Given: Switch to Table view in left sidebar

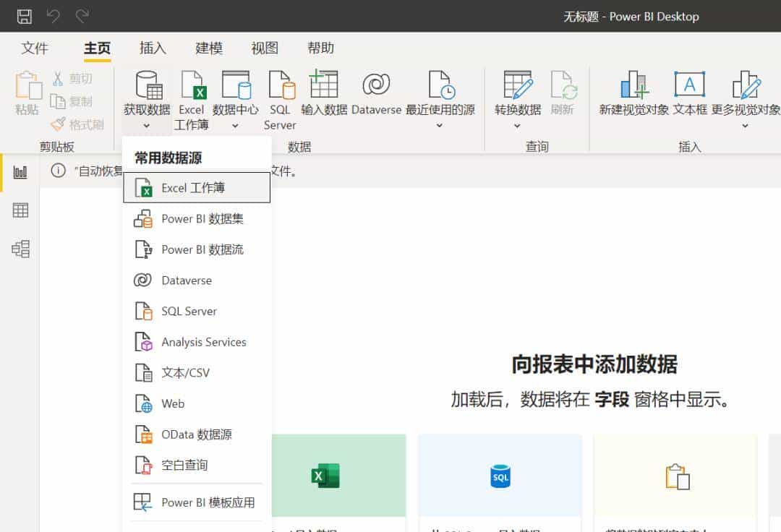Looking at the screenshot, I should pos(20,210).
